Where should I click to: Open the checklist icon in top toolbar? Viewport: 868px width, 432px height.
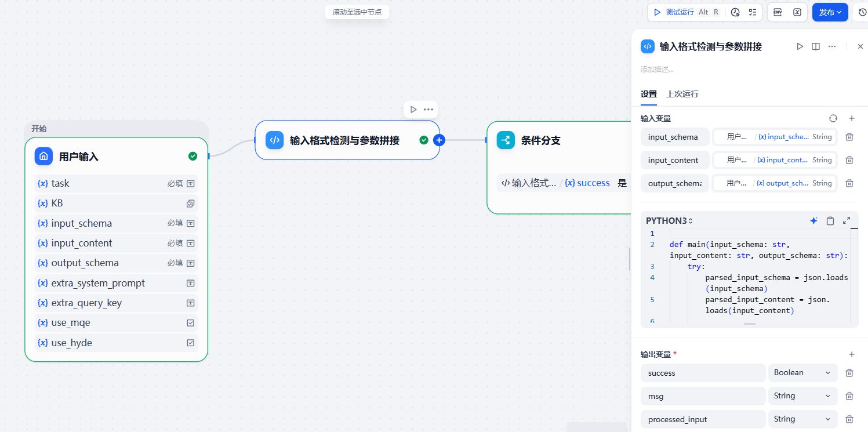pyautogui.click(x=753, y=12)
